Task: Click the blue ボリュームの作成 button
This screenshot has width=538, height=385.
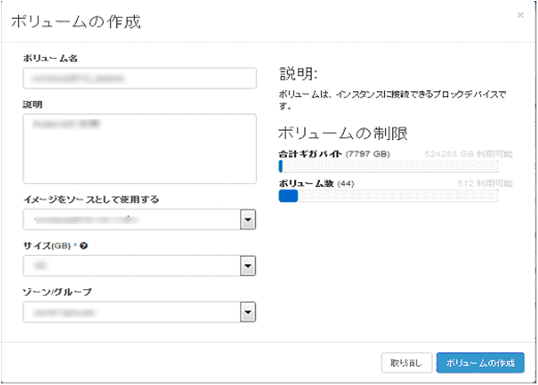Action: coord(480,363)
